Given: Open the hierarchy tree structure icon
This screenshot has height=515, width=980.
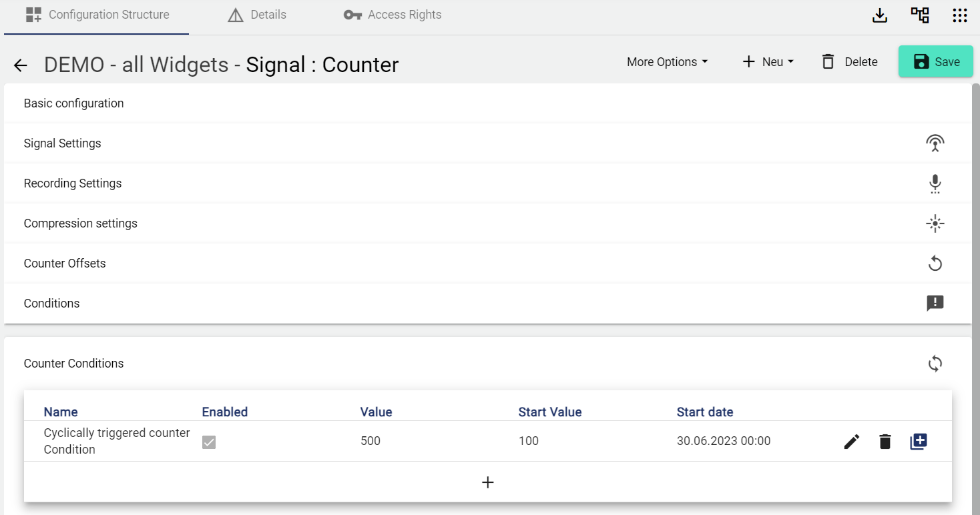Looking at the screenshot, I should pos(920,15).
